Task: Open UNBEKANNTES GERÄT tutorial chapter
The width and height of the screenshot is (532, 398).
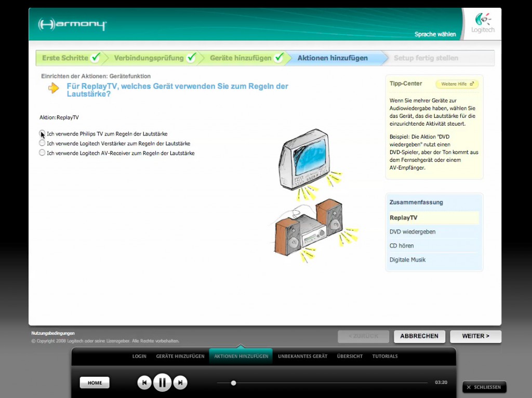Action: tap(303, 356)
